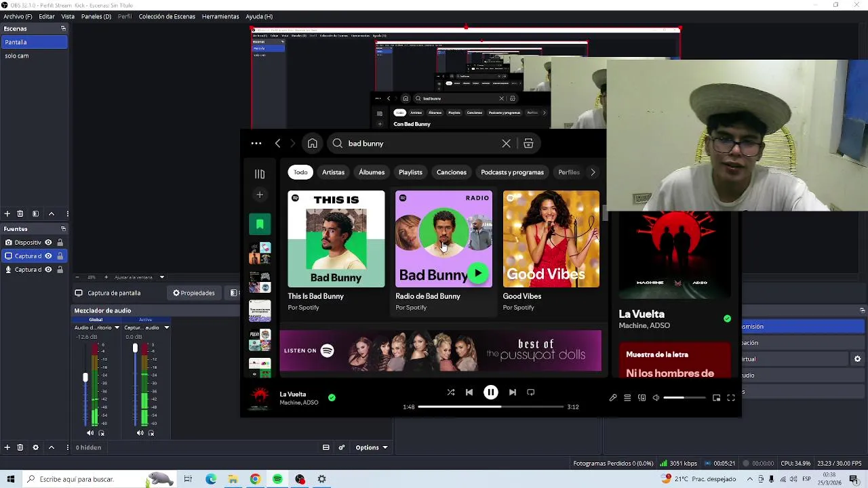Toggle lock on the Dispositiv source

tap(60, 243)
